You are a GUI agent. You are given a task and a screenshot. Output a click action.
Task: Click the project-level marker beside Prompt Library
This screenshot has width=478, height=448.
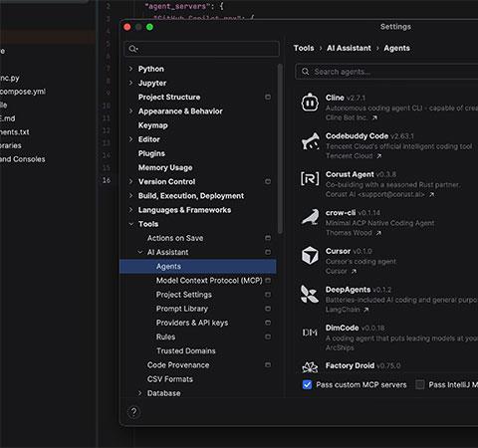pyautogui.click(x=268, y=309)
